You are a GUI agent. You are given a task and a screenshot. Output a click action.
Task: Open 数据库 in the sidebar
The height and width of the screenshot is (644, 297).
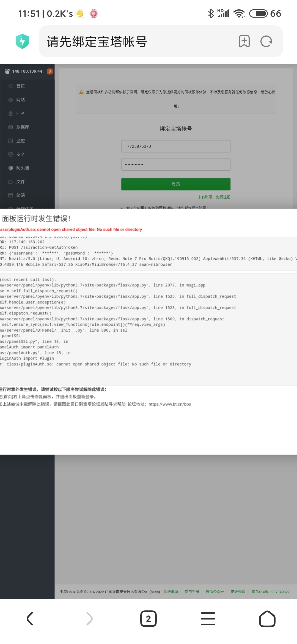23,127
